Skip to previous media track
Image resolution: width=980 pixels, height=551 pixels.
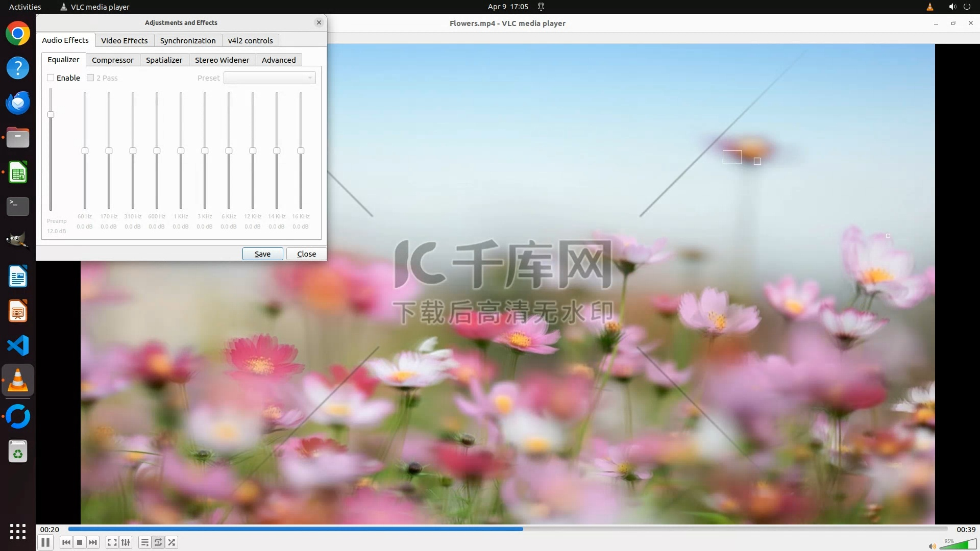point(66,542)
